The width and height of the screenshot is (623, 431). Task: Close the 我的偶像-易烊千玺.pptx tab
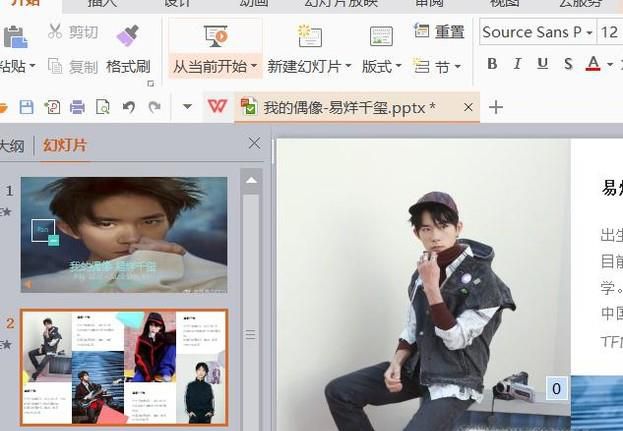click(468, 107)
